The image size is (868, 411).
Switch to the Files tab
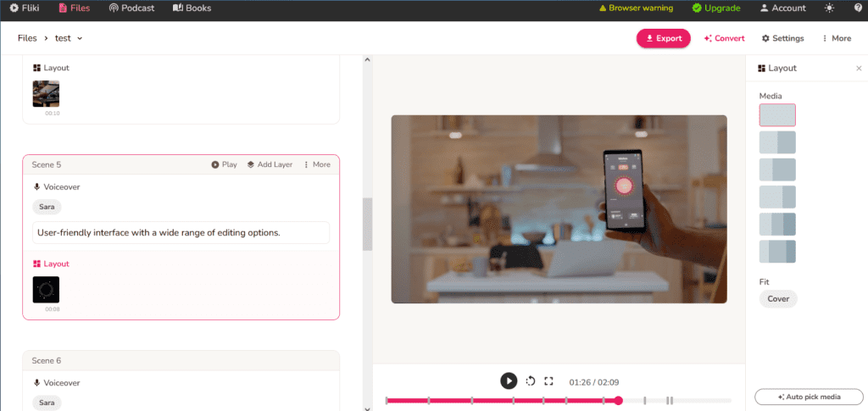(x=74, y=8)
